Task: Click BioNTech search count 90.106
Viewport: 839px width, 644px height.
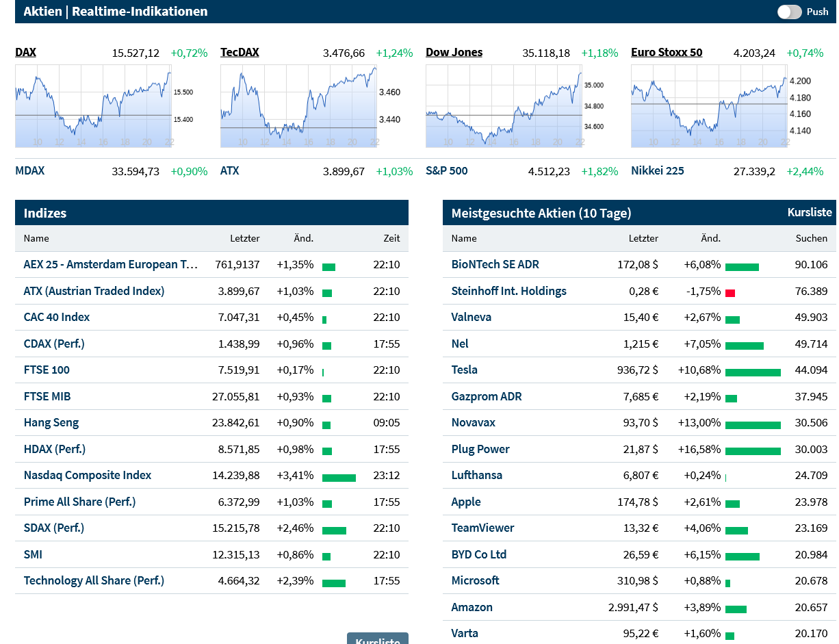Action: 811,265
